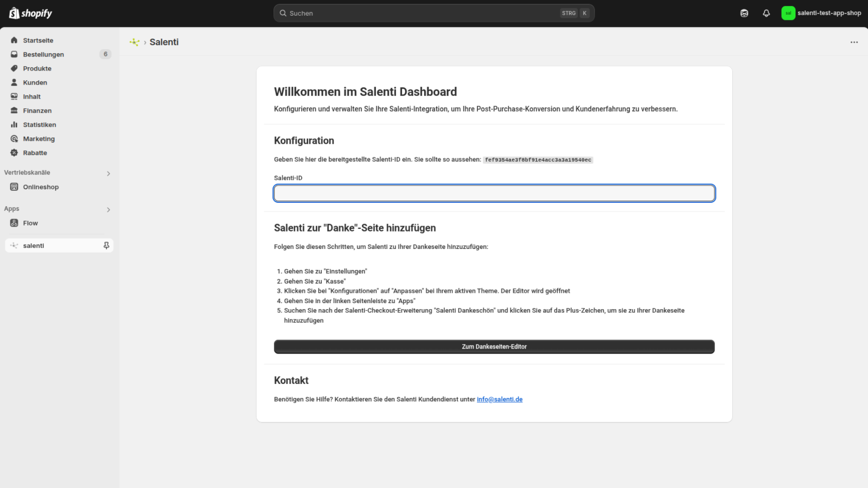Click the Salenti breadcrumb title

pyautogui.click(x=164, y=42)
